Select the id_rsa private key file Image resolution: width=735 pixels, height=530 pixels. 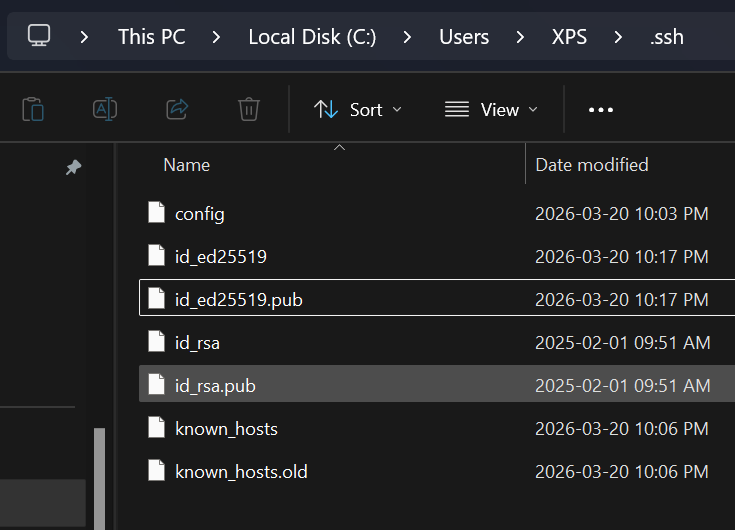[197, 343]
